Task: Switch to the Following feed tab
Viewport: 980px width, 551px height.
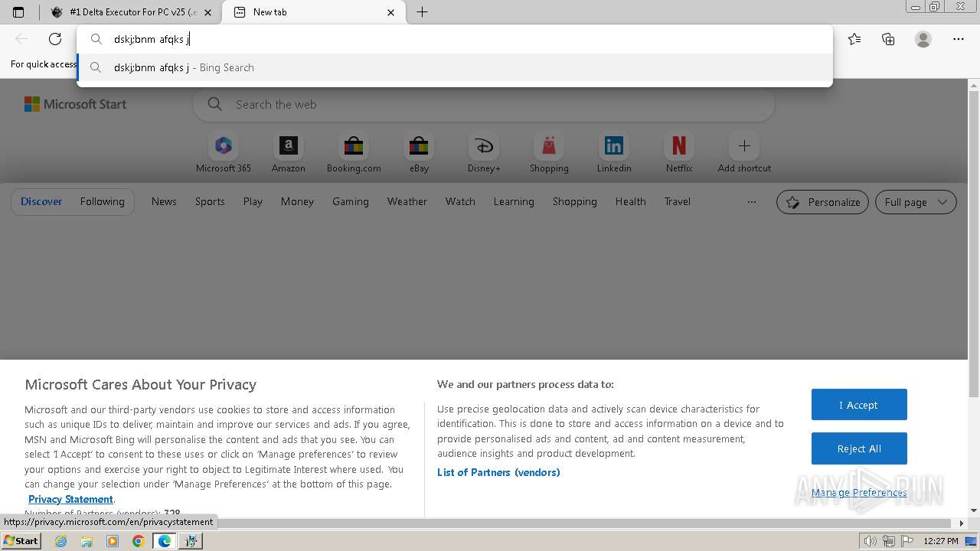Action: pos(102,201)
